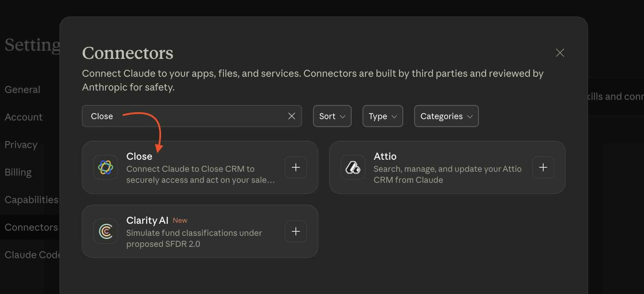The image size is (644, 294).
Task: Select Connectors in the settings sidebar
Action: (31, 227)
